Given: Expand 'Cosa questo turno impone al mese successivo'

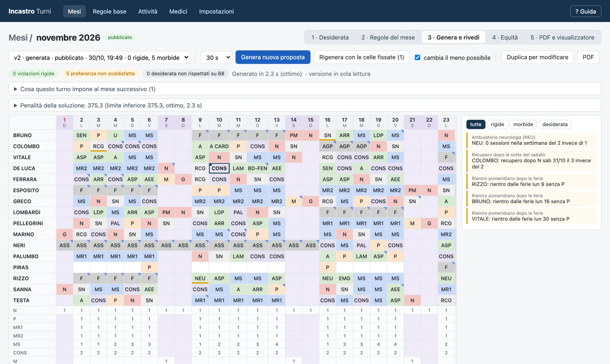Looking at the screenshot, I should pyautogui.click(x=305, y=89).
